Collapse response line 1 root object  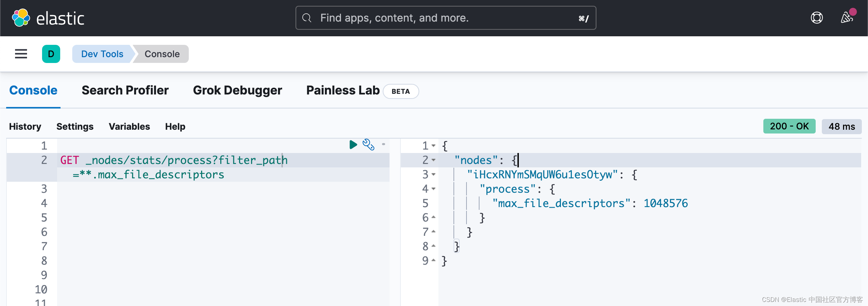(x=433, y=146)
